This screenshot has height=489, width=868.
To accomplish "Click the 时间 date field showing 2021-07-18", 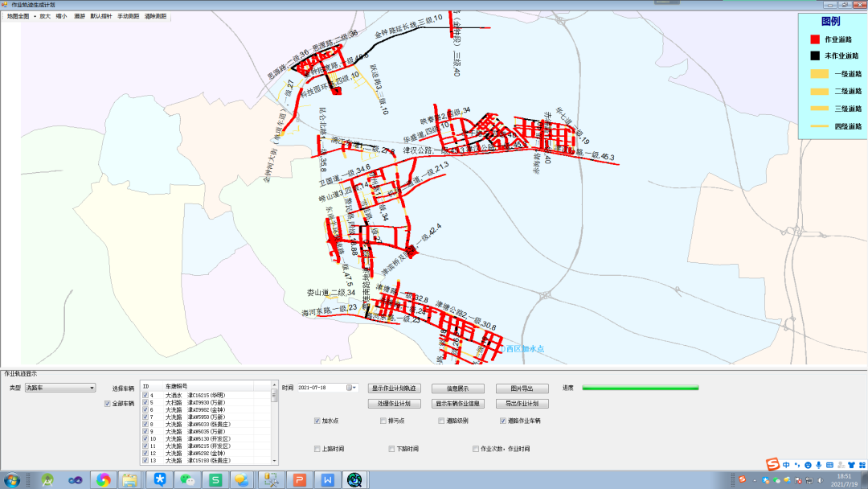I will point(328,388).
